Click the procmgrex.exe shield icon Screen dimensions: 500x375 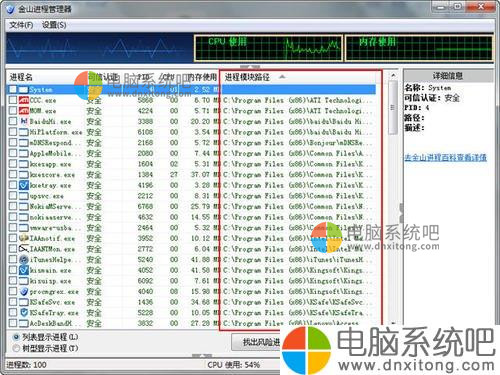[x=24, y=291]
